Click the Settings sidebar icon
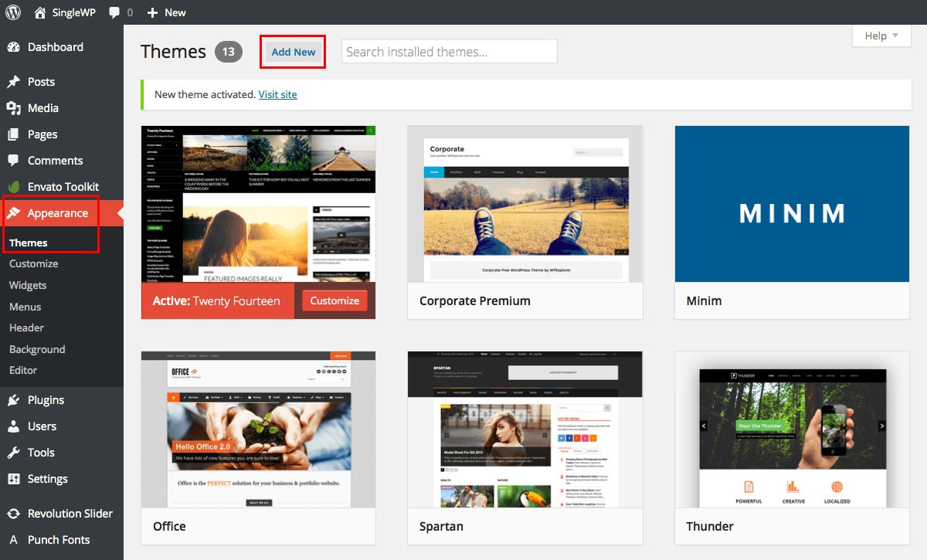This screenshot has height=560, width=927. click(15, 478)
